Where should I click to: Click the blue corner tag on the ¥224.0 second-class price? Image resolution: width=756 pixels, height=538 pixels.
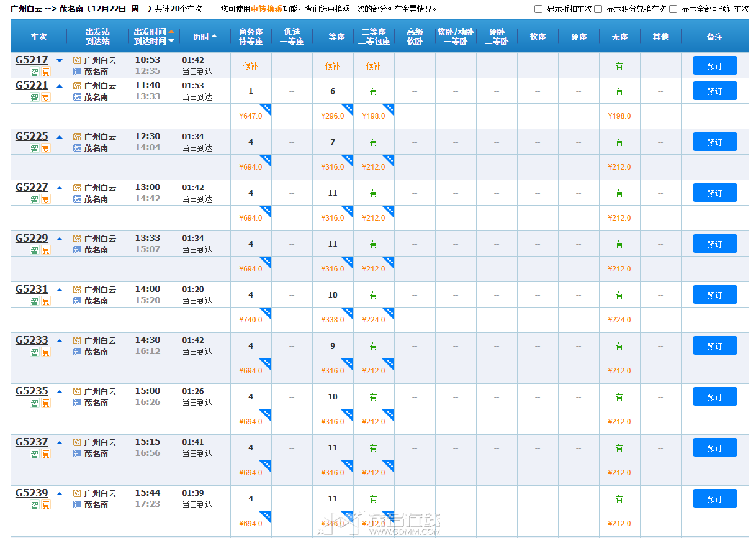pyautogui.click(x=389, y=312)
